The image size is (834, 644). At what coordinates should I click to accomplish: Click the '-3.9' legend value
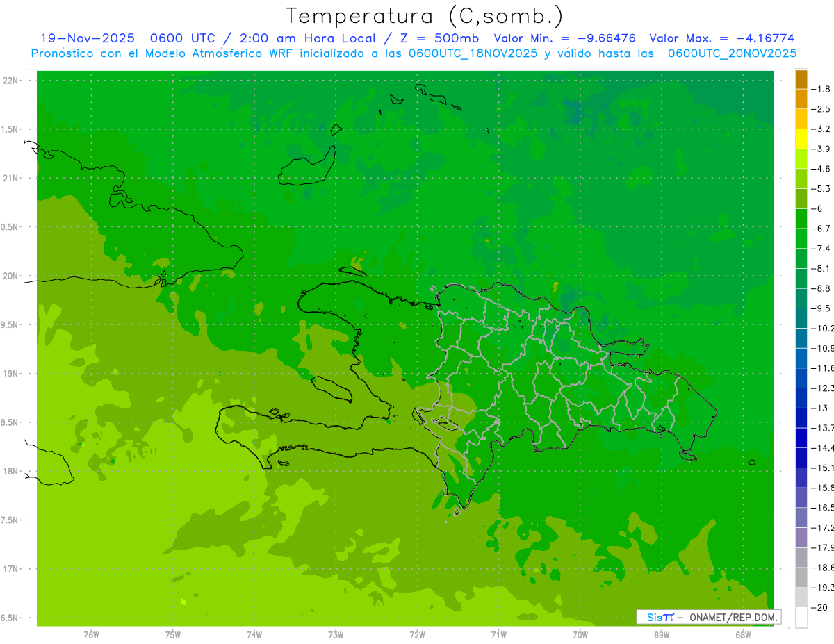821,149
